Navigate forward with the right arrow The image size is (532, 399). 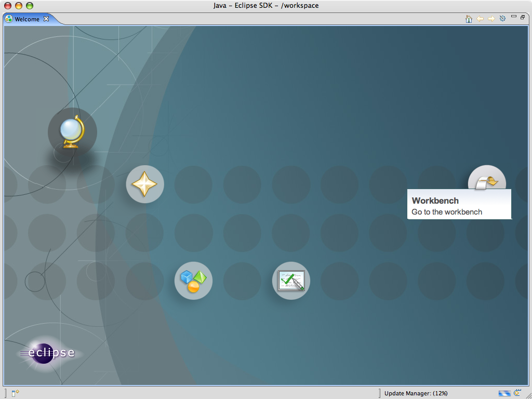point(491,19)
